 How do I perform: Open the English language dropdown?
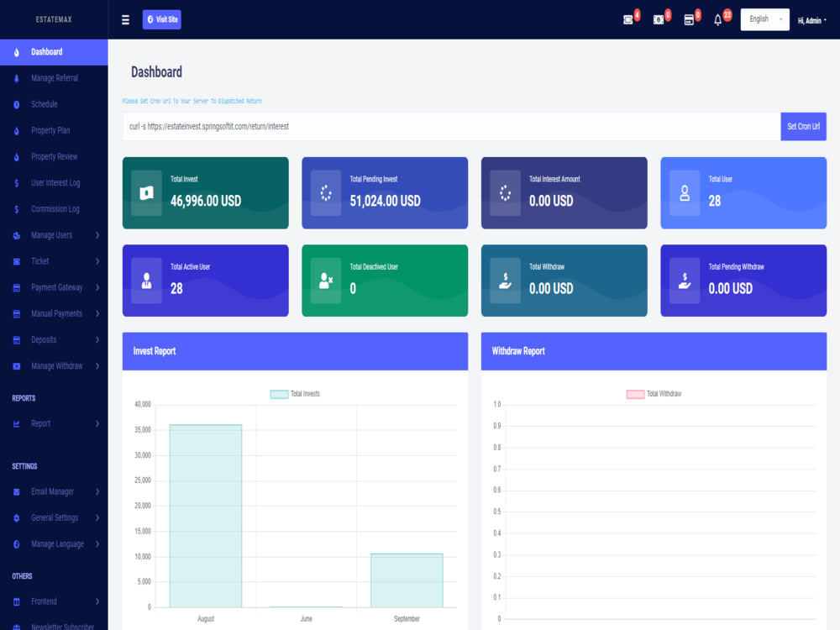click(764, 19)
